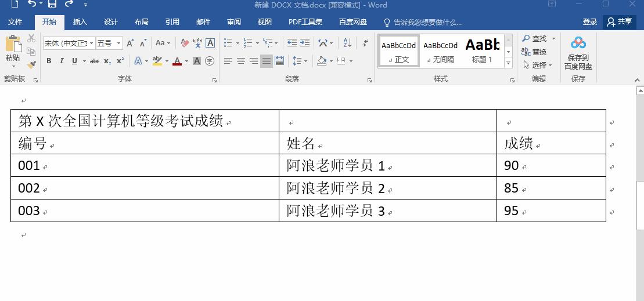Viewport: 644px width, 301px height.
Task: Apply the shading paint bucket fill
Action: [x=322, y=61]
